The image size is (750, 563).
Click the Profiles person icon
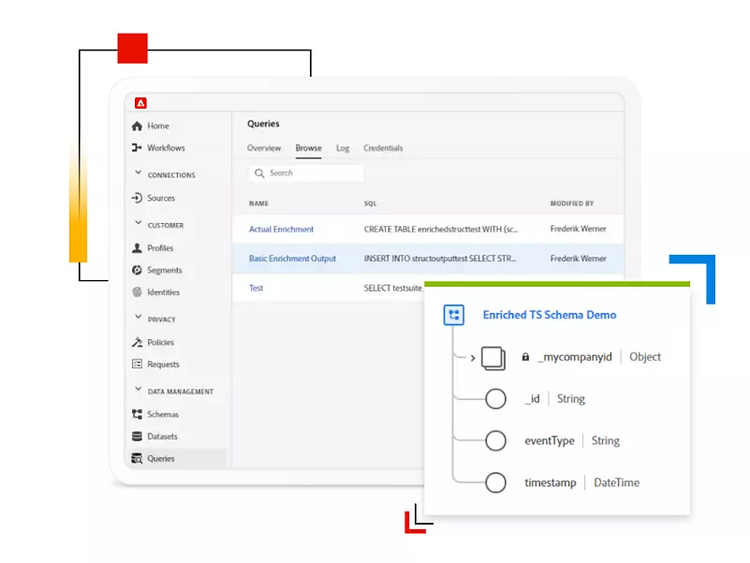[137, 248]
